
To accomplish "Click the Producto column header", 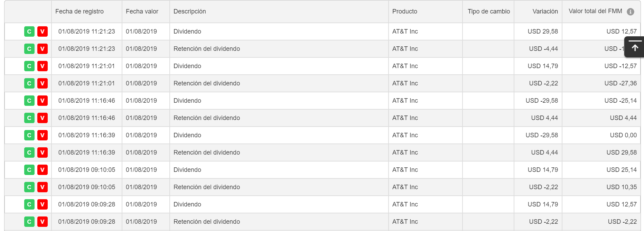I will pos(405,11).
